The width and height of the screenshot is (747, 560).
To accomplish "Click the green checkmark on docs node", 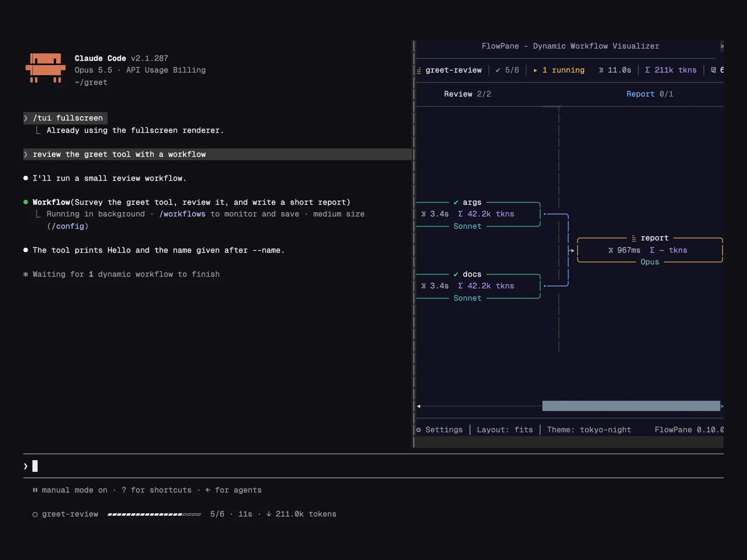I will [x=456, y=274].
